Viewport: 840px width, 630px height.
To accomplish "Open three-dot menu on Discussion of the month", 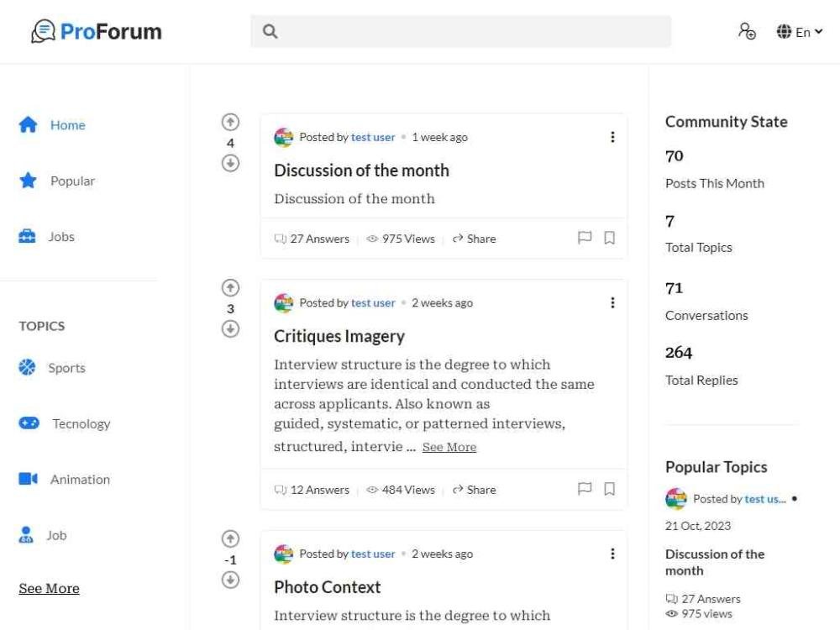I will [612, 137].
